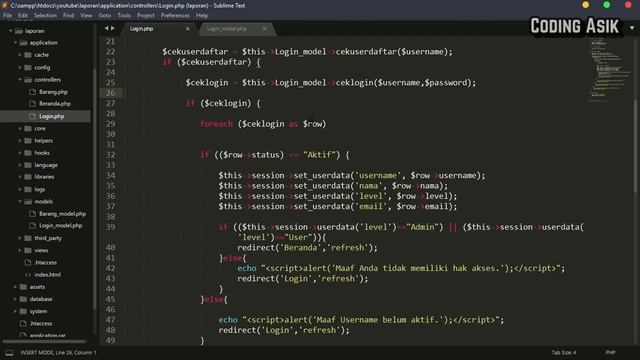Click the models folder icon
Viewport: 640px width, 360px height.
click(28, 201)
